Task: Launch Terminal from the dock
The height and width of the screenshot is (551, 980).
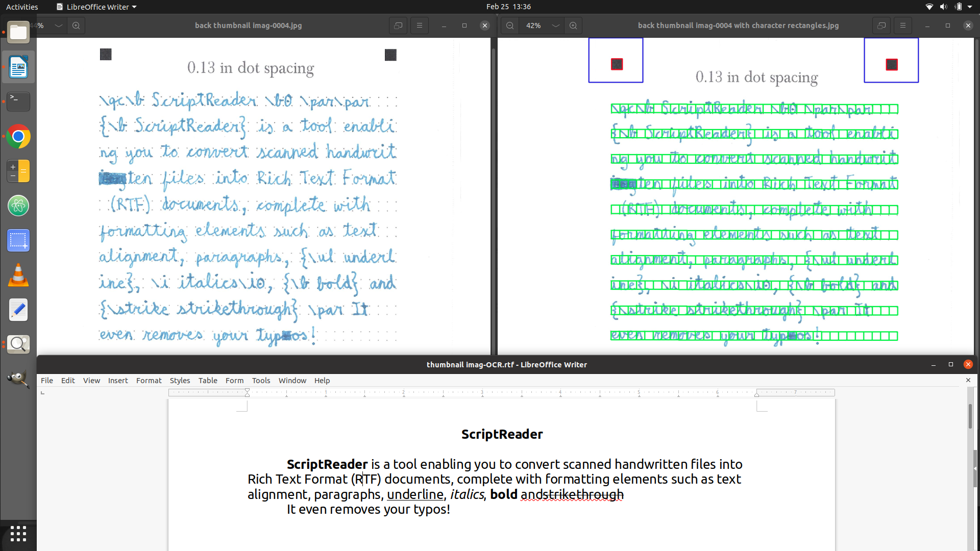Action: click(x=18, y=102)
